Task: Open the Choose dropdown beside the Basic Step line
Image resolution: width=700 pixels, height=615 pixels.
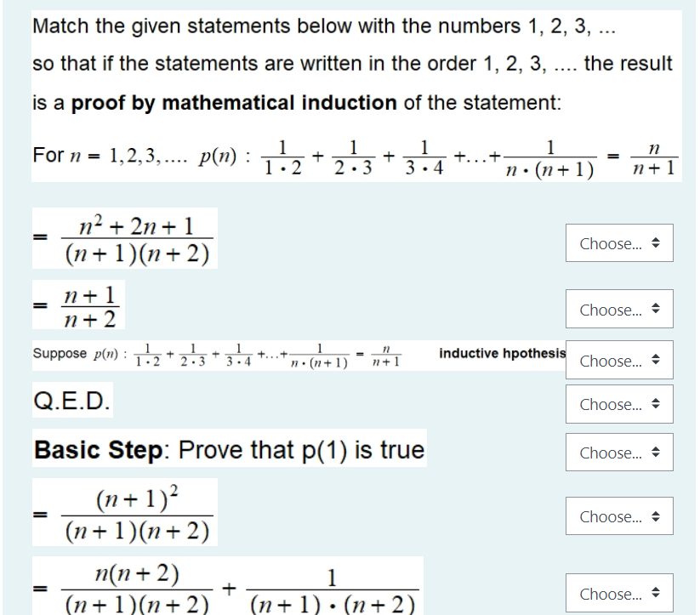Action: coord(618,453)
